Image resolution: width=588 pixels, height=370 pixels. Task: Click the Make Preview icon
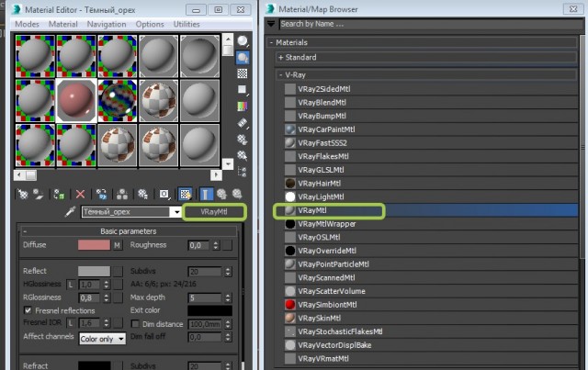tap(243, 123)
